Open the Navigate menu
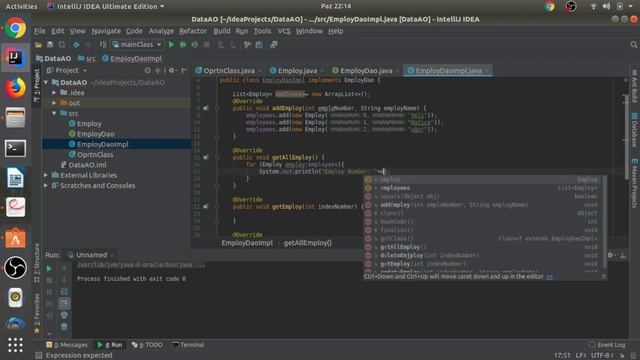This screenshot has height=360, width=640. point(106,31)
